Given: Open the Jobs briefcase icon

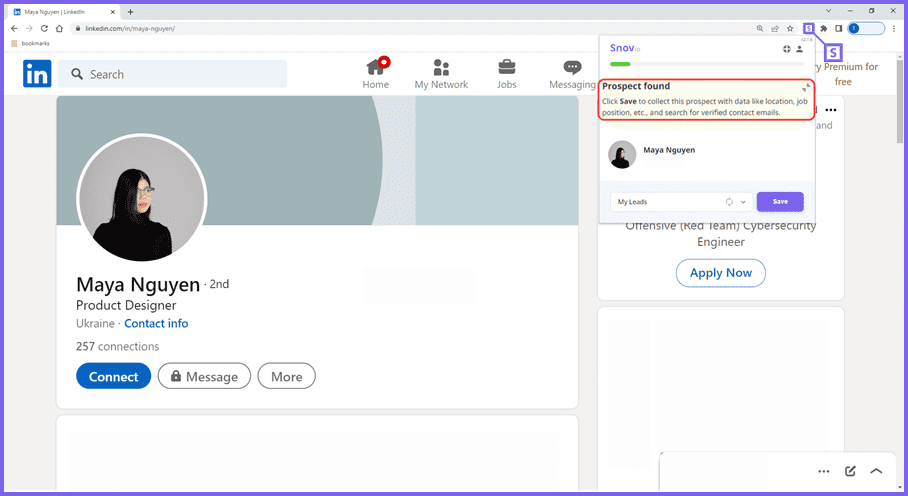Looking at the screenshot, I should tap(507, 73).
